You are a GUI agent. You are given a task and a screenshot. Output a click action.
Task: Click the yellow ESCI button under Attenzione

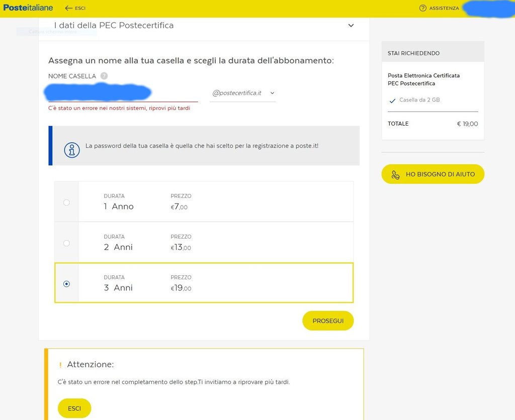[x=74, y=408]
